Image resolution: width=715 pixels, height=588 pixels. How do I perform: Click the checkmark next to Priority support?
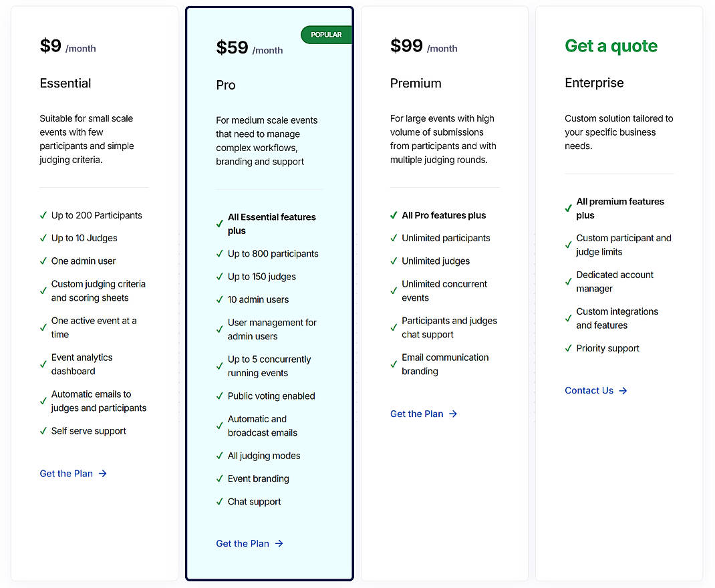[569, 348]
